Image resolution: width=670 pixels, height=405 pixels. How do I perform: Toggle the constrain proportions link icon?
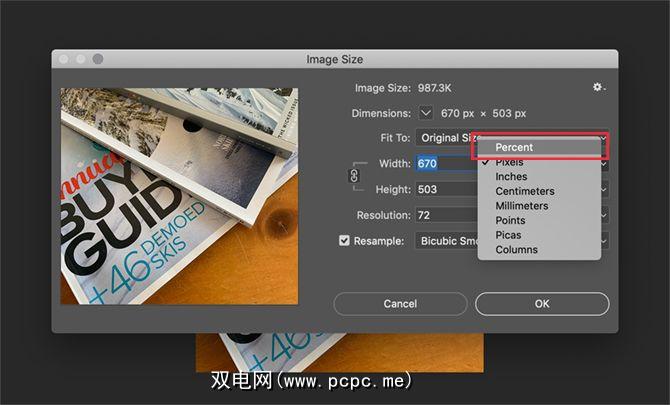click(x=354, y=176)
